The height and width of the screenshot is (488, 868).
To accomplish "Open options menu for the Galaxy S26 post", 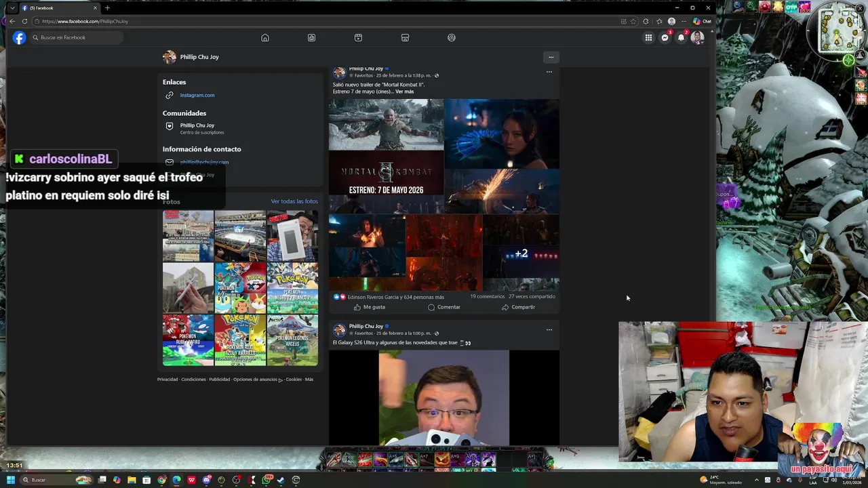I will pos(549,330).
